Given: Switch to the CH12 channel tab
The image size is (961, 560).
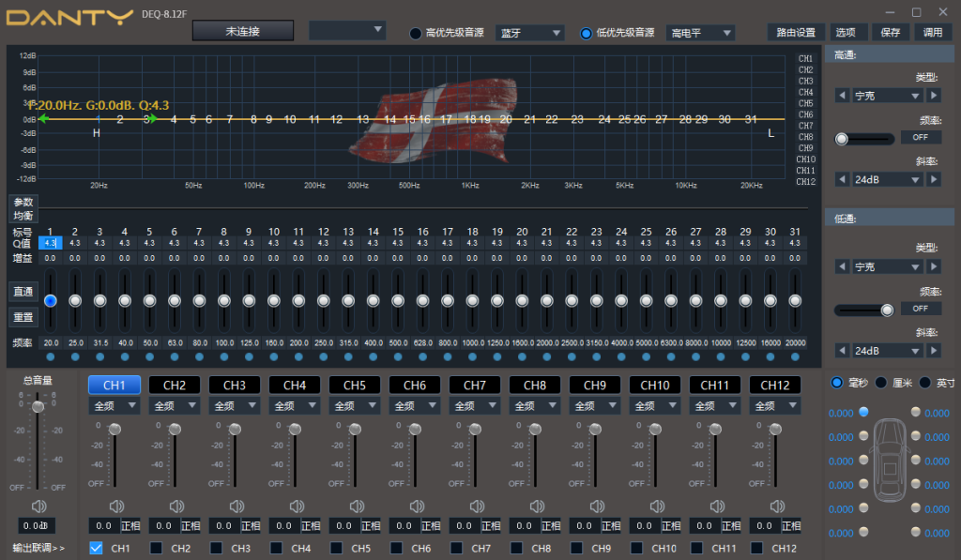Looking at the screenshot, I should [775, 385].
